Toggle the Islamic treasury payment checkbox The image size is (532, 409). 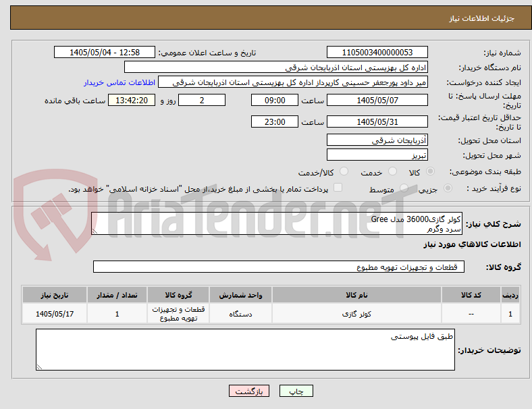click(338, 188)
